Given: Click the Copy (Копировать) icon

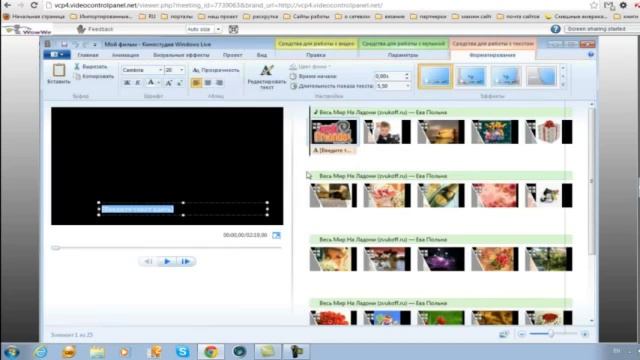Looking at the screenshot, I should [x=77, y=76].
